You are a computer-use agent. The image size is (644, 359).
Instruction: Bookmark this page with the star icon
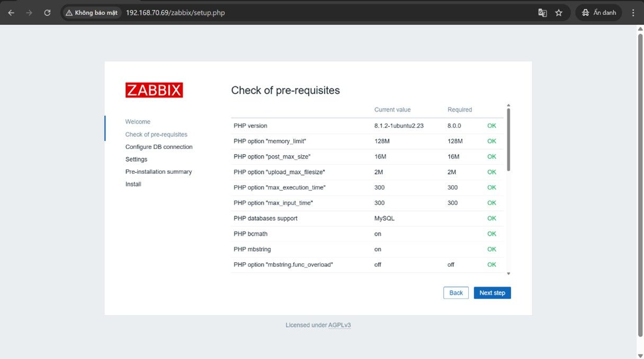pyautogui.click(x=559, y=13)
